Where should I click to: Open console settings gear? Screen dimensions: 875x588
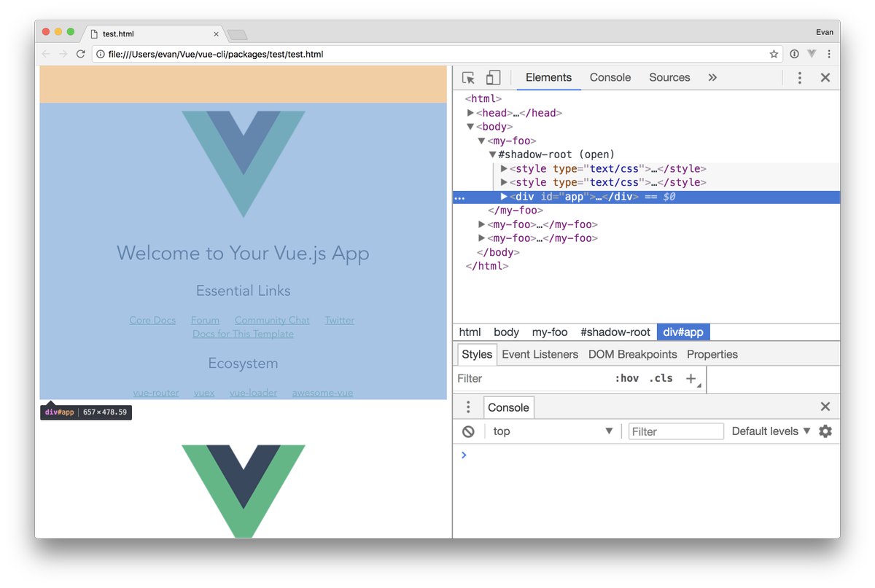point(825,431)
